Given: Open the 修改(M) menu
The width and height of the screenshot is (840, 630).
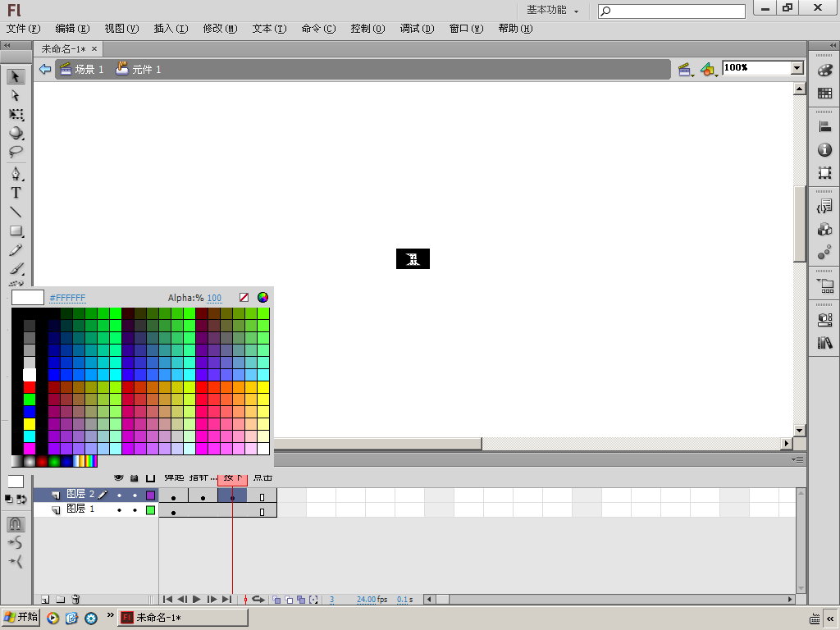Looking at the screenshot, I should pyautogui.click(x=220, y=29).
